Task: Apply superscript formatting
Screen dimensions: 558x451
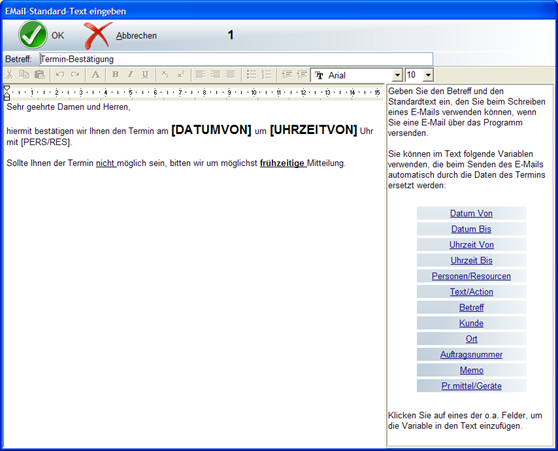Action: tap(181, 74)
